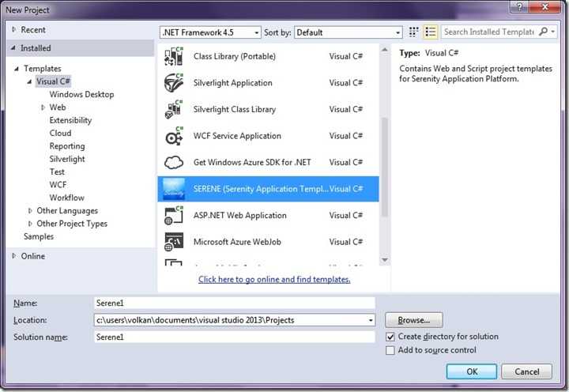The width and height of the screenshot is (569, 392).
Task: Select the Workflow category
Action: [66, 198]
